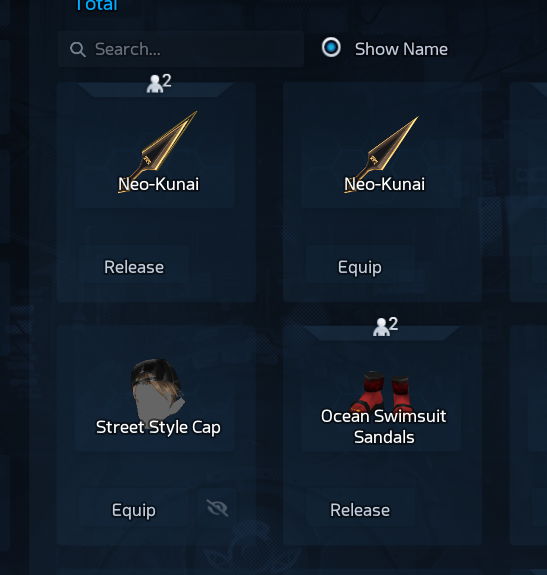This screenshot has height=575, width=547.
Task: Release the Ocean Swimsuit Sandals
Action: (x=360, y=510)
